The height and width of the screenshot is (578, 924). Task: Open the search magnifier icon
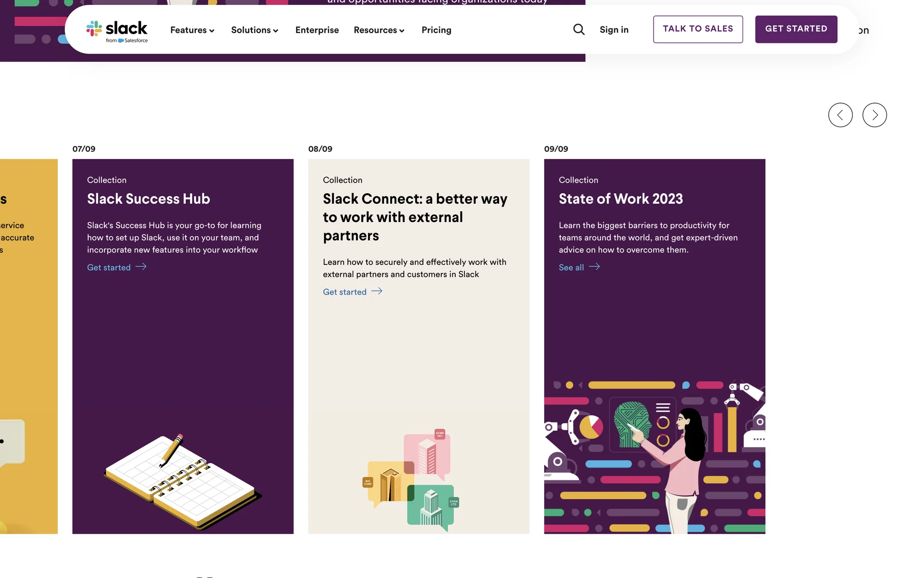[x=579, y=30]
